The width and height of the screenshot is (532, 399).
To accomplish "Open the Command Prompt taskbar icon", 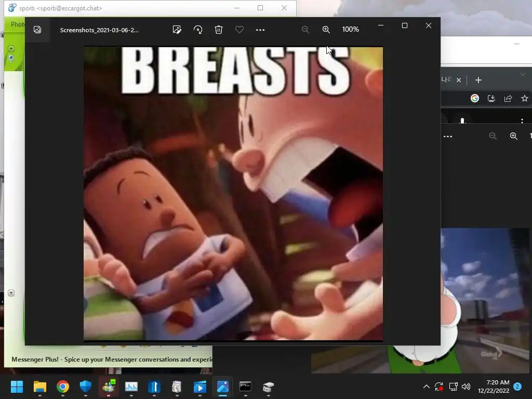I will (245, 387).
